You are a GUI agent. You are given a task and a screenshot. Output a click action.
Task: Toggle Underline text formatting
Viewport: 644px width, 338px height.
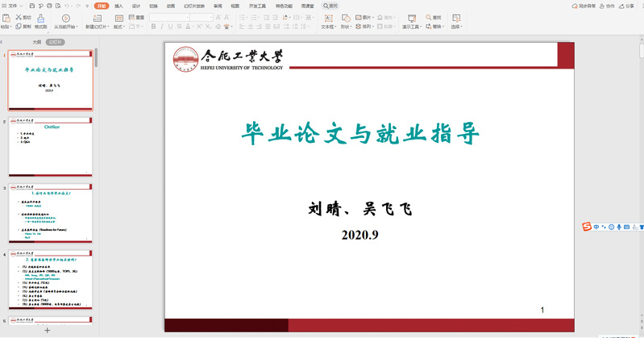click(173, 27)
